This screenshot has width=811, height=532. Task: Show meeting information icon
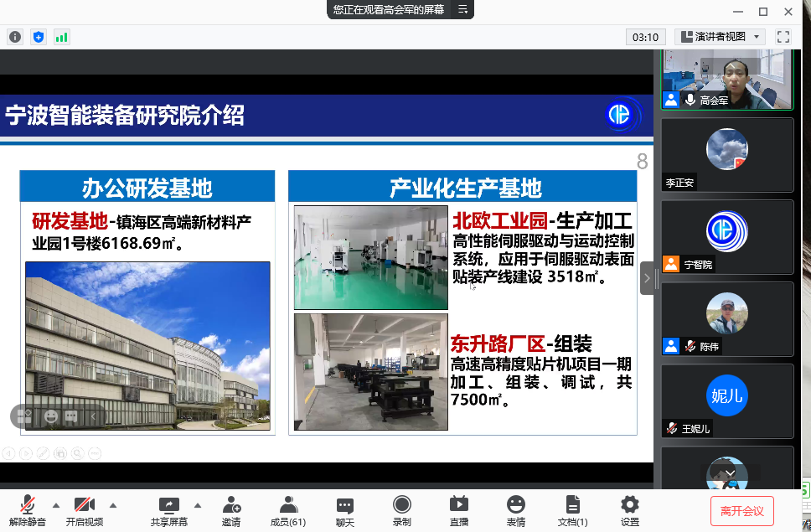click(15, 37)
